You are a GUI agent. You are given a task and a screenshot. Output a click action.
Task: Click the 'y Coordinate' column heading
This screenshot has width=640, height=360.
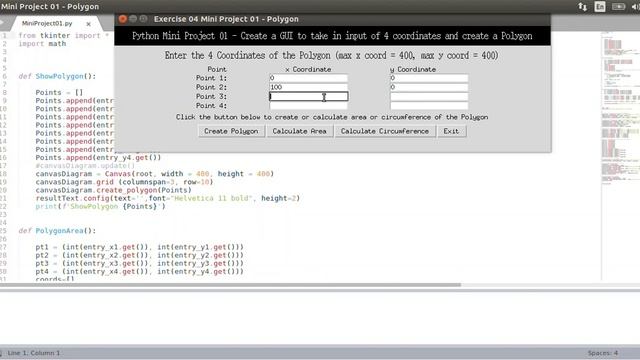coord(413,69)
